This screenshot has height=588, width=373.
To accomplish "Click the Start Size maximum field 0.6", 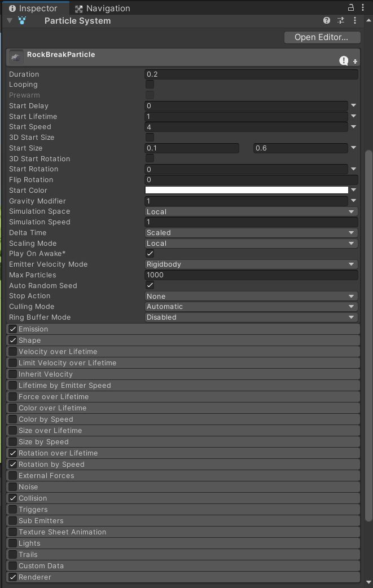I will (301, 148).
